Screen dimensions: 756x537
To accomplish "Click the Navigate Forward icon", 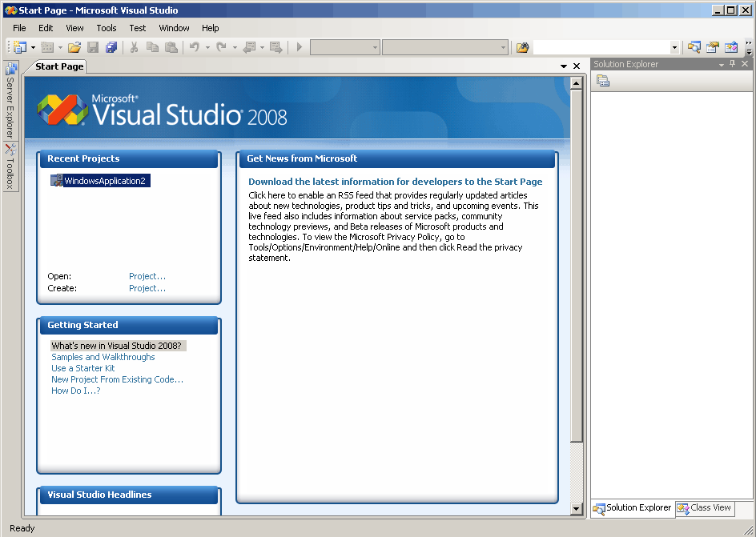I will coord(275,47).
